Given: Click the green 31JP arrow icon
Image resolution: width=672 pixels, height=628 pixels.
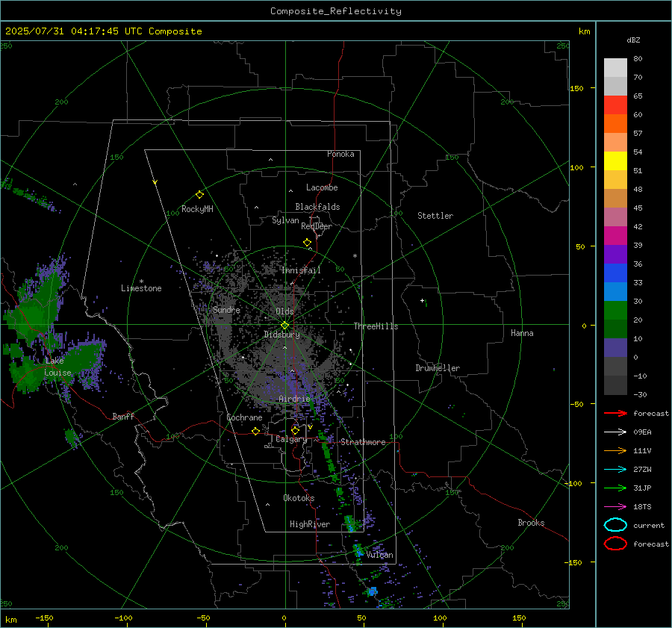Looking at the screenshot, I should click(615, 488).
